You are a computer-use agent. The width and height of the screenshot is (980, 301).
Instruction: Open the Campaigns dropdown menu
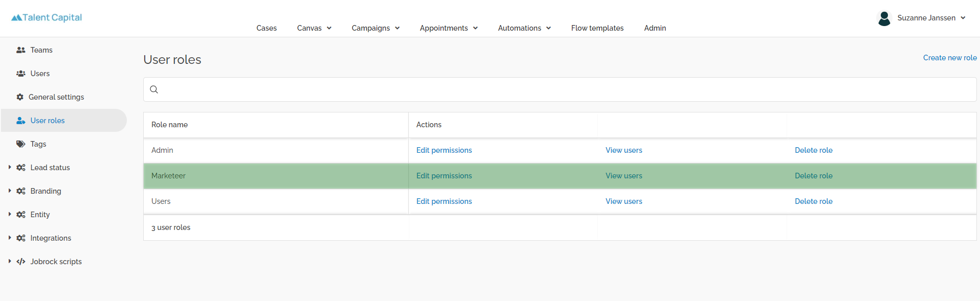click(x=375, y=28)
